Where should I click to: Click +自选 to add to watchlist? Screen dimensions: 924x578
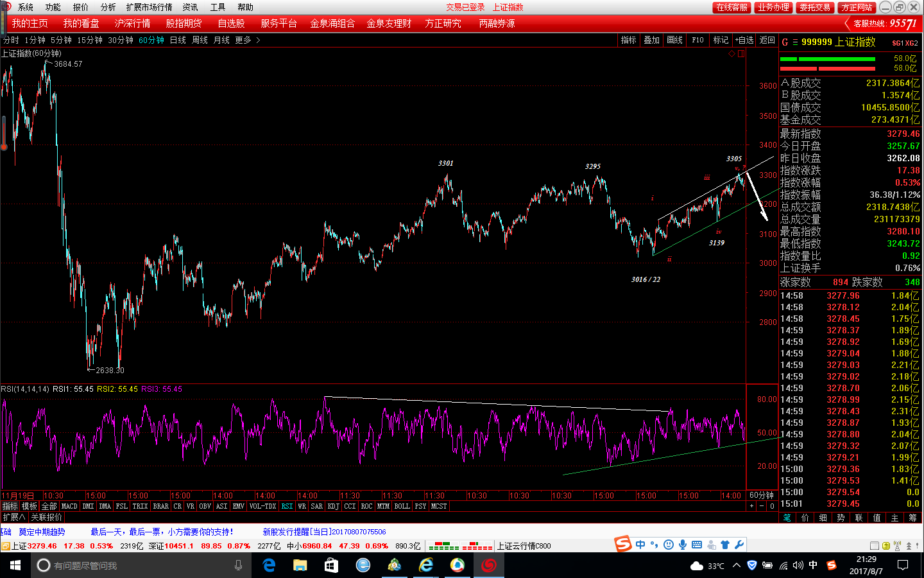coord(744,40)
